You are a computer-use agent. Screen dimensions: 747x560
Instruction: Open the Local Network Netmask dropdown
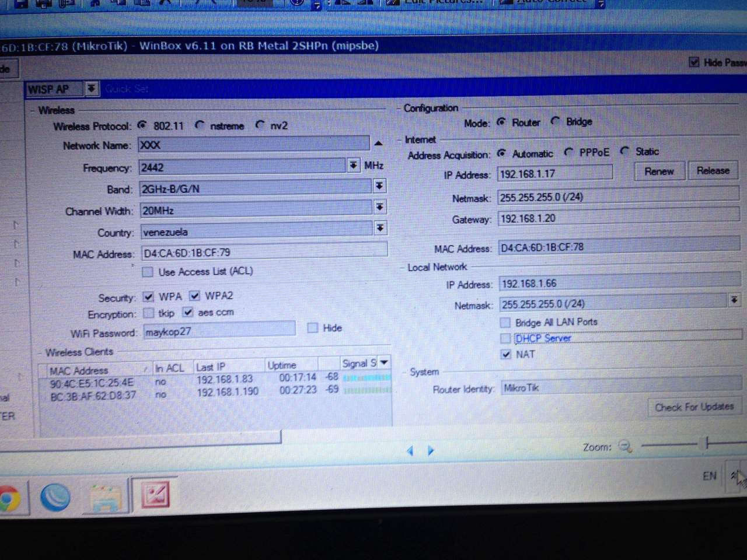pyautogui.click(x=734, y=300)
